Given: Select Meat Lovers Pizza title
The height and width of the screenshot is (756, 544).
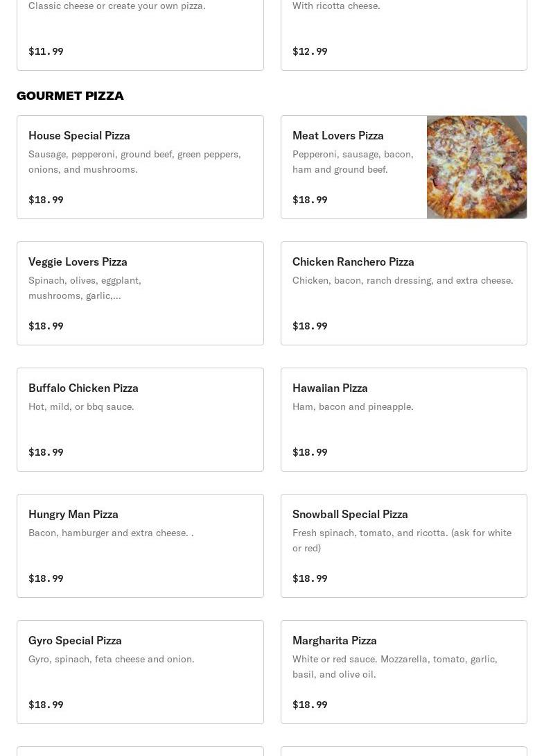Looking at the screenshot, I should coord(337,135).
